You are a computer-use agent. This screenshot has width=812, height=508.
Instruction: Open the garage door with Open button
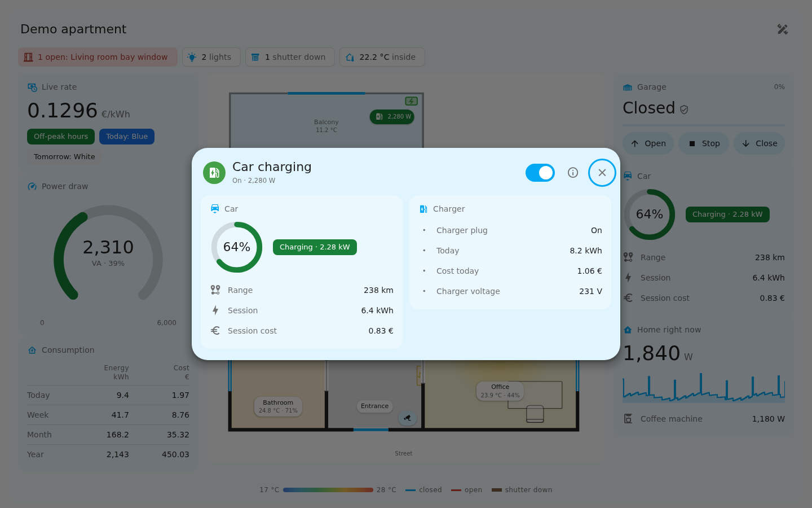pos(648,143)
